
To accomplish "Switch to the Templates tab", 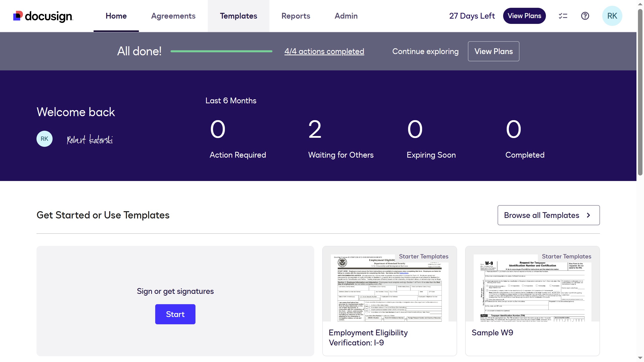I will (238, 16).
